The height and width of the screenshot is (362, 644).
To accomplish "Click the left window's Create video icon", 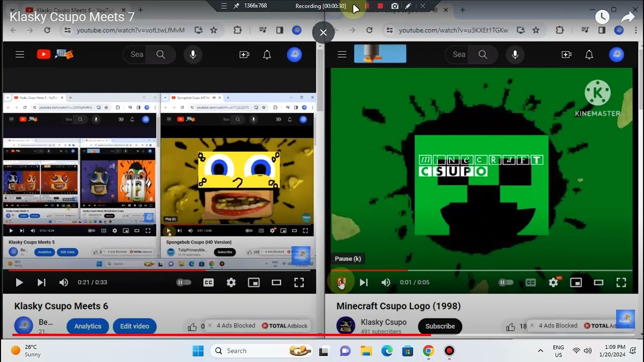I will pos(245,54).
